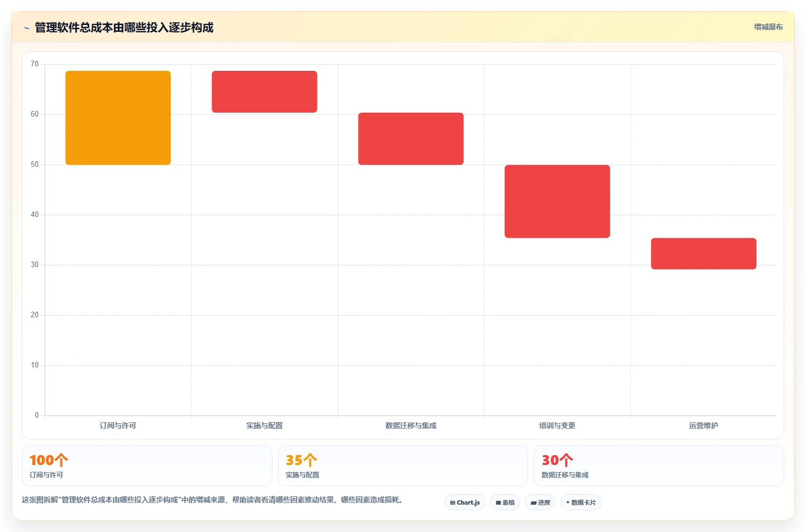The height and width of the screenshot is (532, 806).
Task: Click the 进度 tag
Action: pyautogui.click(x=540, y=502)
